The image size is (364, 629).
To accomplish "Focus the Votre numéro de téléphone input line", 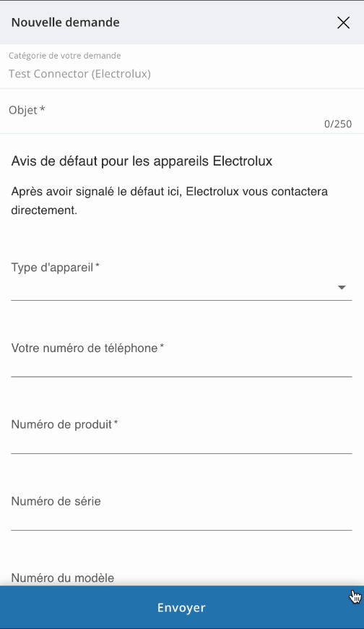I will (181, 366).
